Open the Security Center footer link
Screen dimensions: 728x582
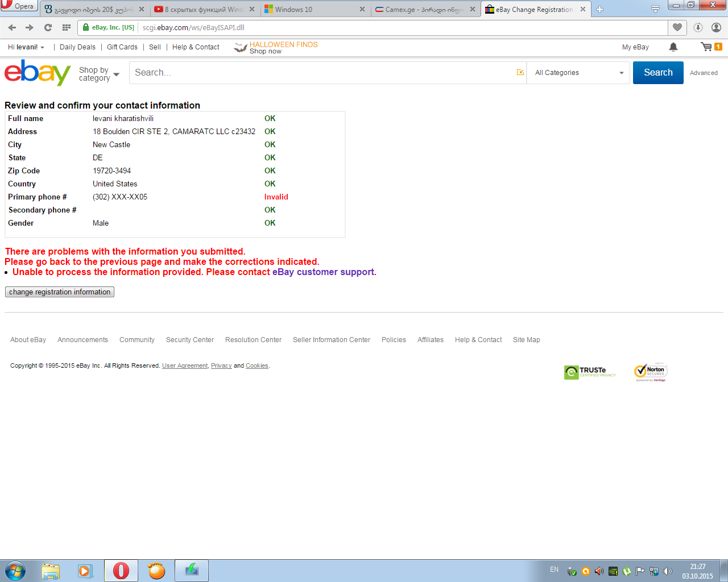pyautogui.click(x=190, y=340)
